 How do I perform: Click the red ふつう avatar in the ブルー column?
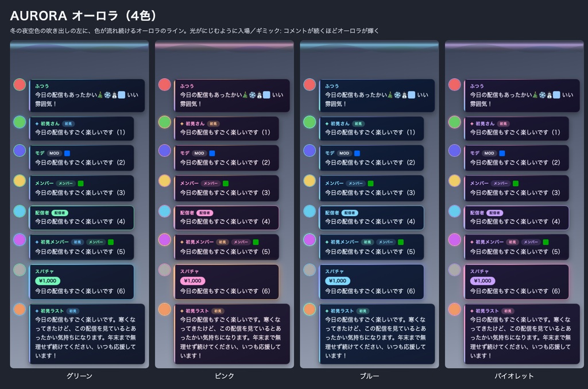(310, 84)
